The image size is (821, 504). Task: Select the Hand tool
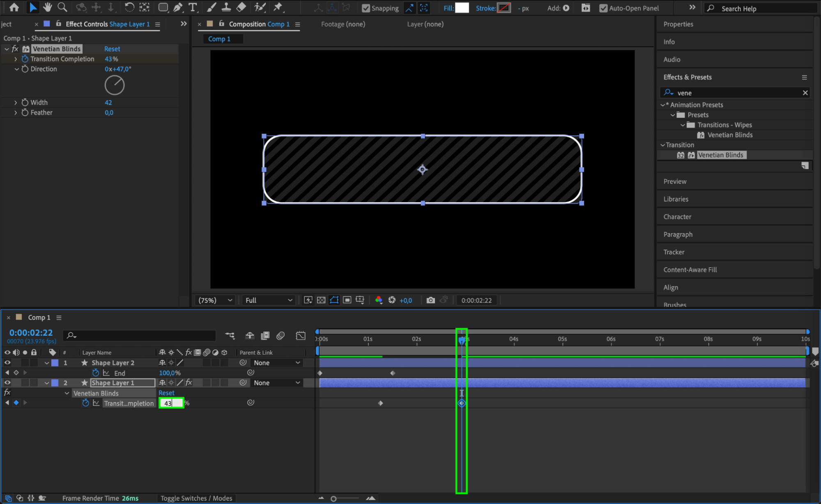click(48, 7)
